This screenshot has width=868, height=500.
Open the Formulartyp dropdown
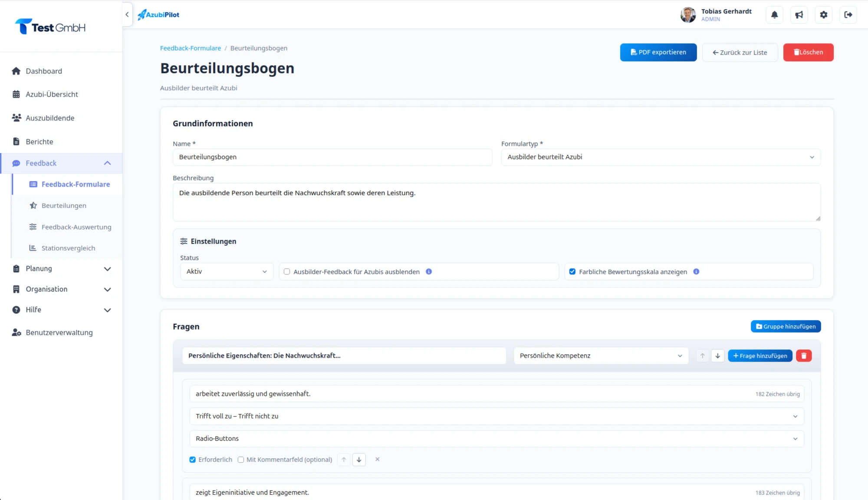[x=661, y=157]
